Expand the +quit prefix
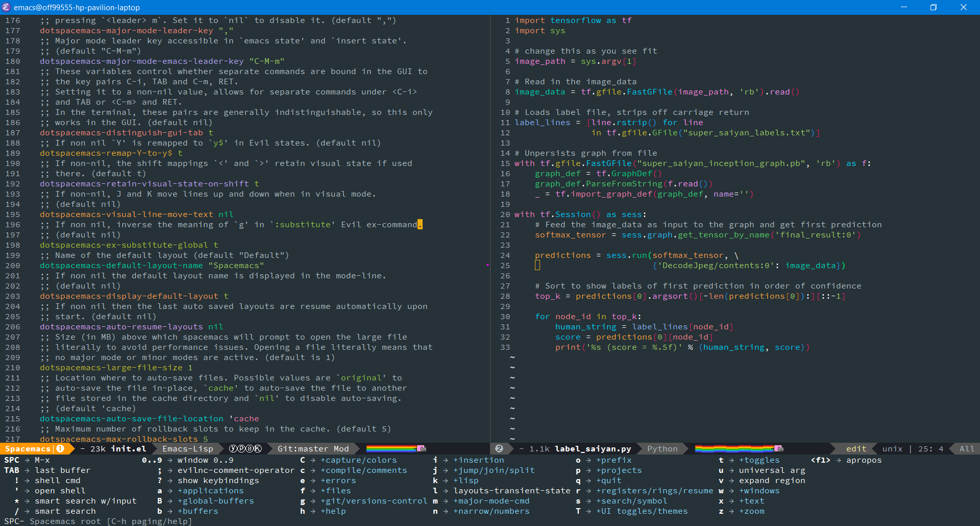980x526 pixels. 608,481
